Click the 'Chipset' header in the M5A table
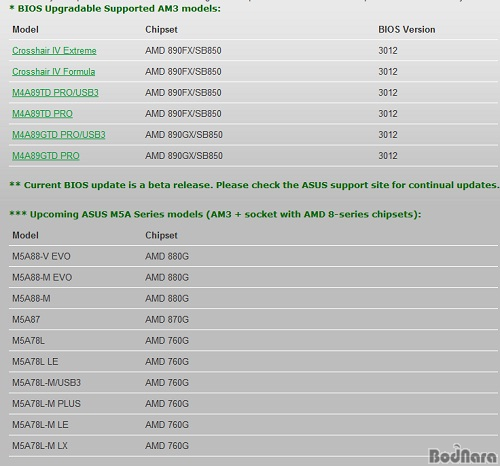500x466 pixels. tap(161, 235)
